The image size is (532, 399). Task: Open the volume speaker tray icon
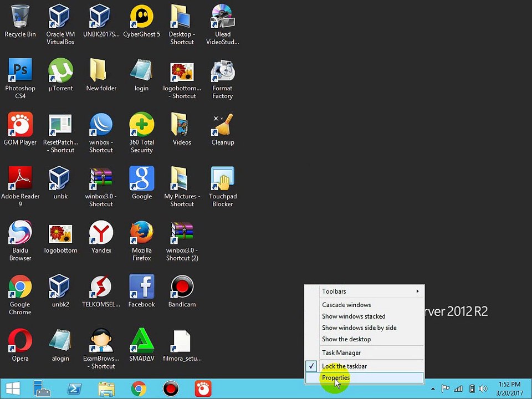(483, 389)
